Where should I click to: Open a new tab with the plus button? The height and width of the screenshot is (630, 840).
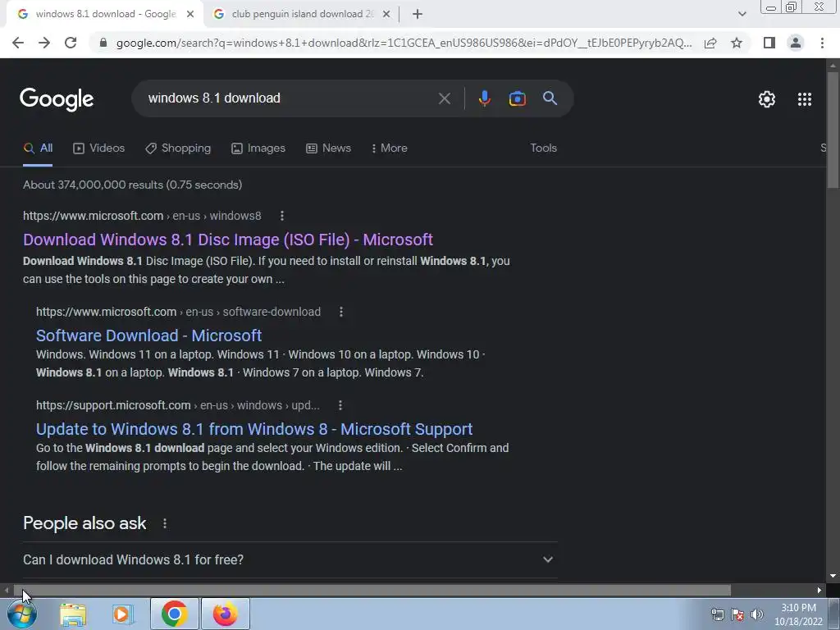coord(418,14)
